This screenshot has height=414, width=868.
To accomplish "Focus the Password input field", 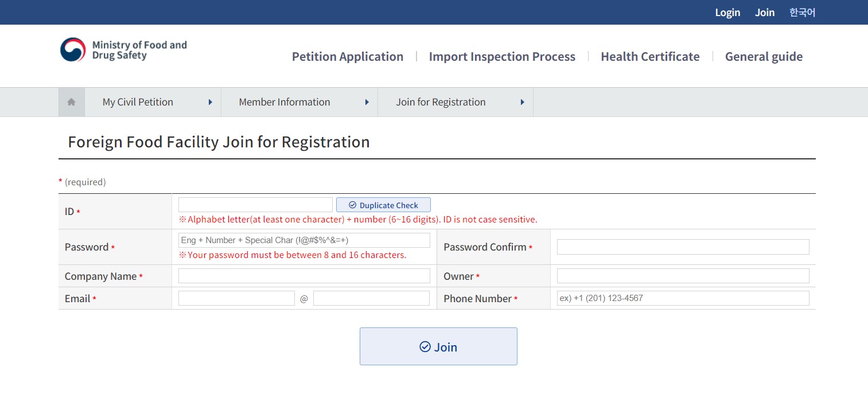I will coord(304,240).
